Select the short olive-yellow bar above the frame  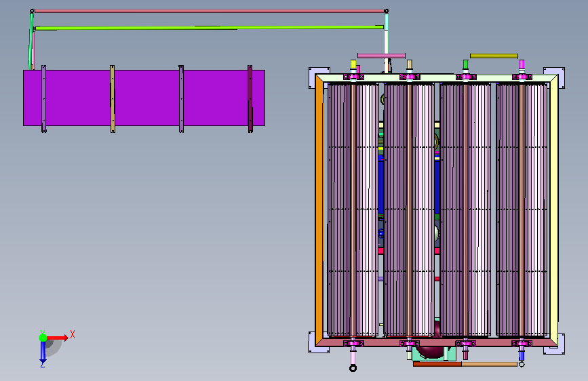[x=494, y=56]
